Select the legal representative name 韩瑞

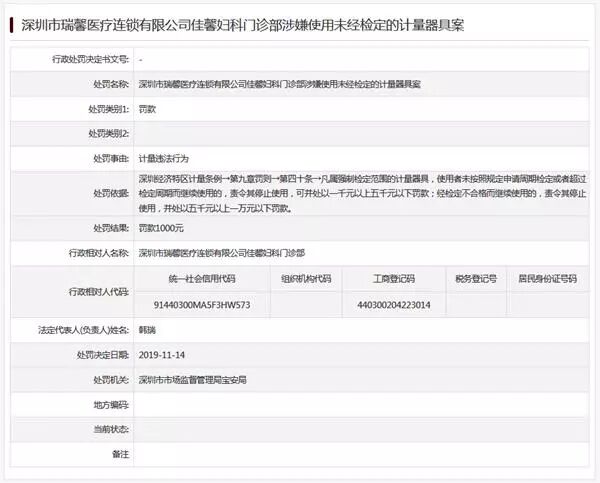pos(147,330)
